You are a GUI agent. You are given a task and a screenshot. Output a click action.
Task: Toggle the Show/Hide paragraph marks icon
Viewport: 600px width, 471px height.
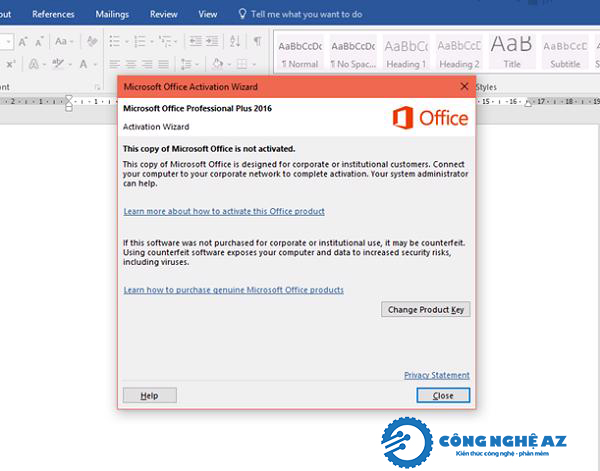click(258, 41)
